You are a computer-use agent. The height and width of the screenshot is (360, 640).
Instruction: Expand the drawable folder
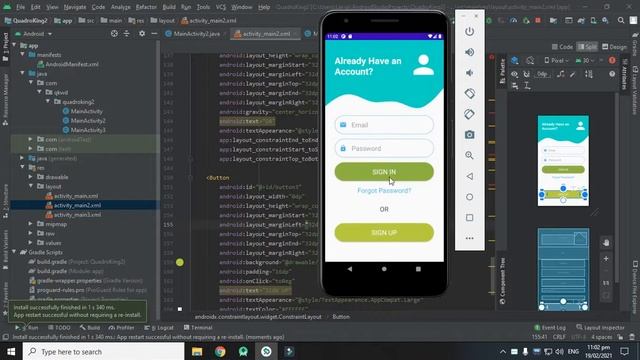pyautogui.click(x=31, y=177)
